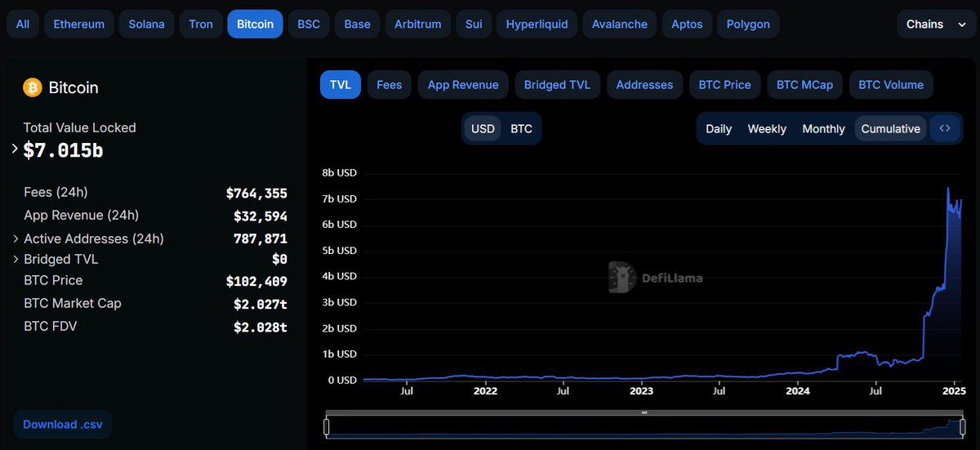980x450 pixels.
Task: Click the TVL peak on the chart line
Action: [948, 189]
